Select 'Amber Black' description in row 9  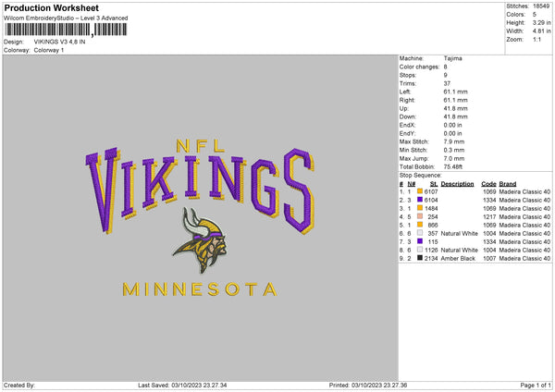pyautogui.click(x=458, y=258)
